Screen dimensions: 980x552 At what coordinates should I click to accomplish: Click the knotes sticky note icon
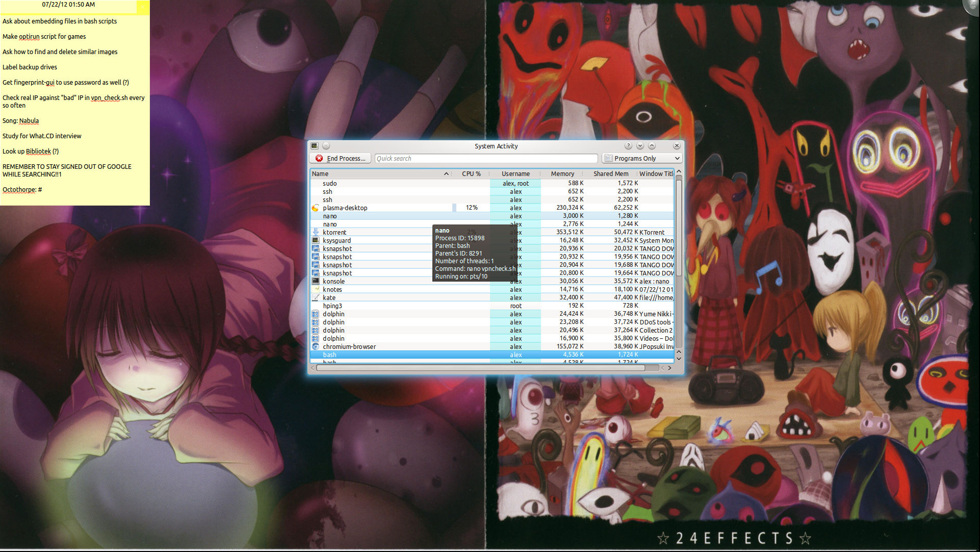pyautogui.click(x=315, y=290)
